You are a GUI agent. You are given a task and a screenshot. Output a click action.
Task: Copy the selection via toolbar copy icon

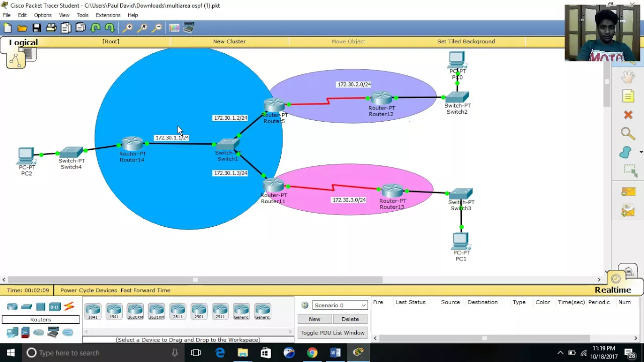point(66,28)
